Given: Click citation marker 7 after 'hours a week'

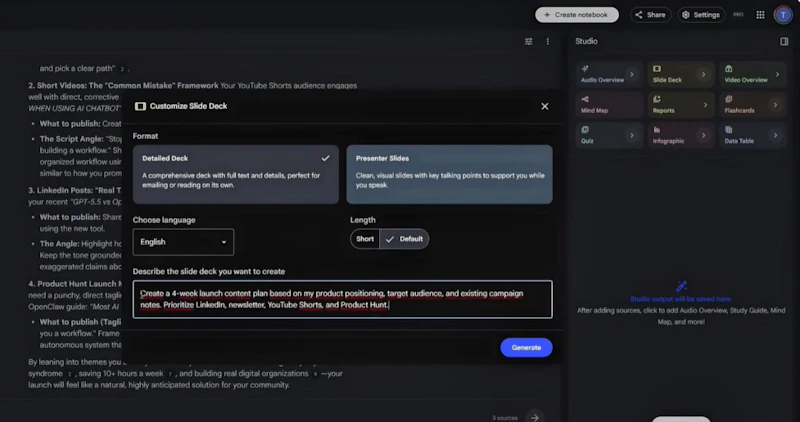Looking at the screenshot, I should click(170, 374).
